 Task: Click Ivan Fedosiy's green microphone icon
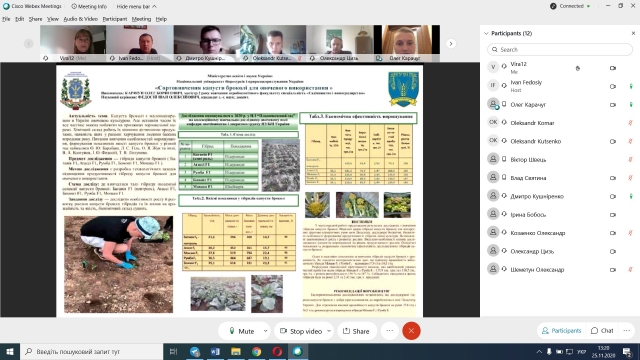631,86
